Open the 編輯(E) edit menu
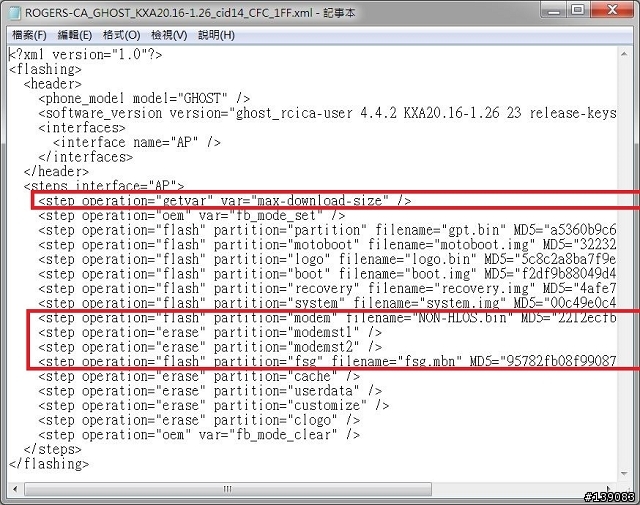The image size is (640, 505). 75,35
